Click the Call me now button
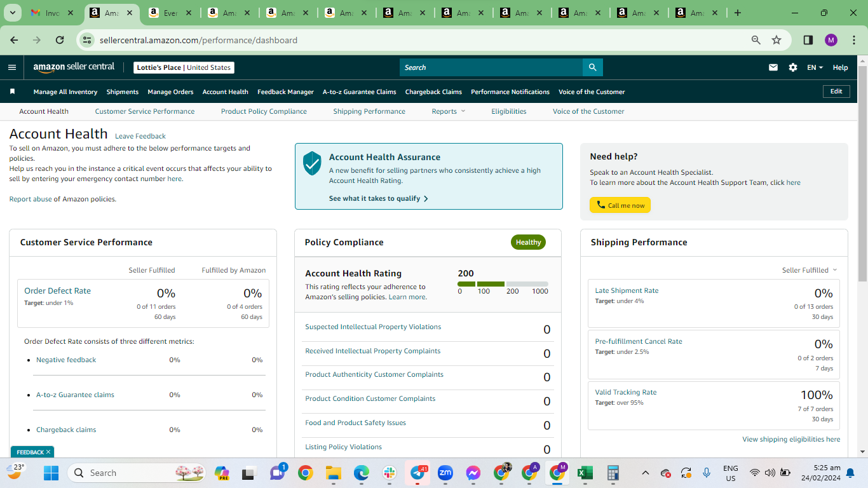This screenshot has width=868, height=488. 620,205
